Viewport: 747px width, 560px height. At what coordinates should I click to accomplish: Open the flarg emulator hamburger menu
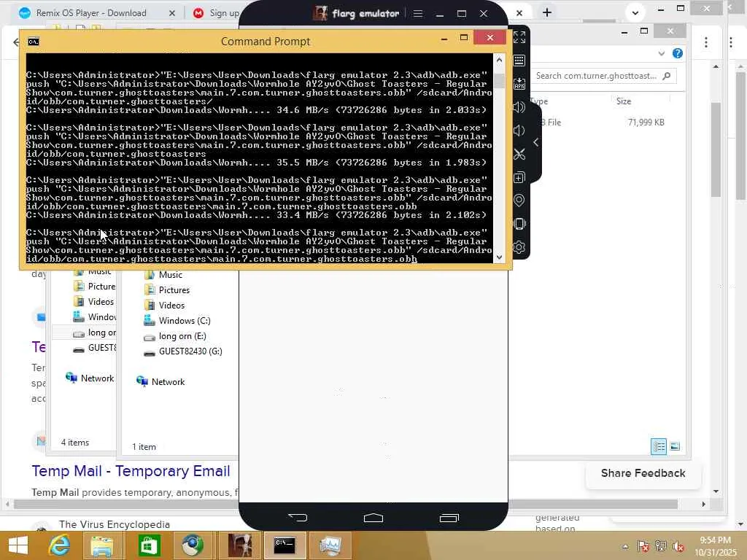(x=418, y=13)
